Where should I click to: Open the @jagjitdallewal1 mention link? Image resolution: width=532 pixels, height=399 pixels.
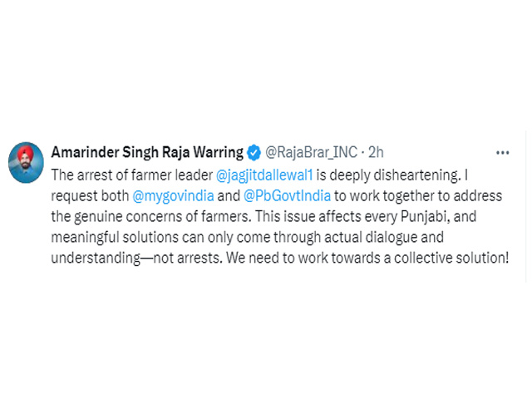pos(264,175)
